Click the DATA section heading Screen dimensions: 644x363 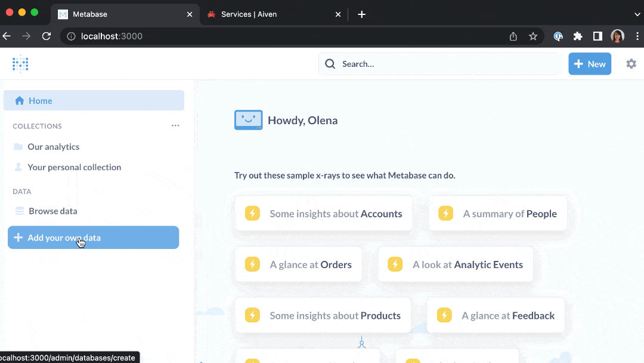point(22,192)
